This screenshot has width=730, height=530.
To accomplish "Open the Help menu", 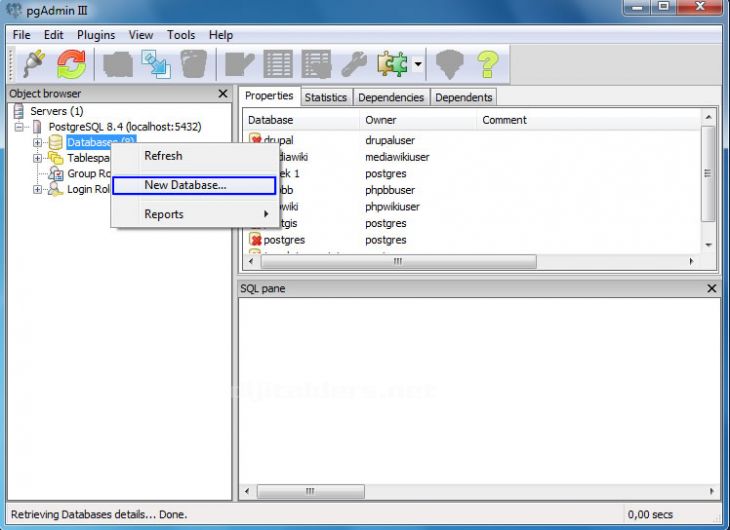I will (x=221, y=35).
